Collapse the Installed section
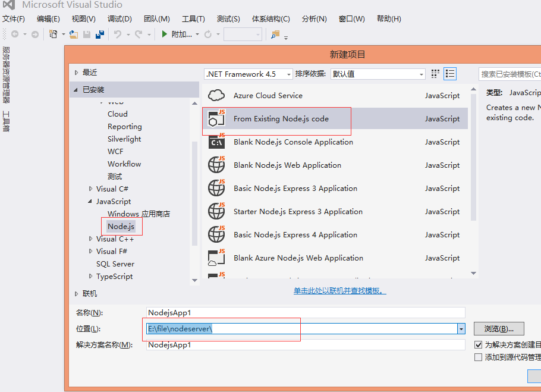Viewport: 541px width, 392px height. (76, 90)
